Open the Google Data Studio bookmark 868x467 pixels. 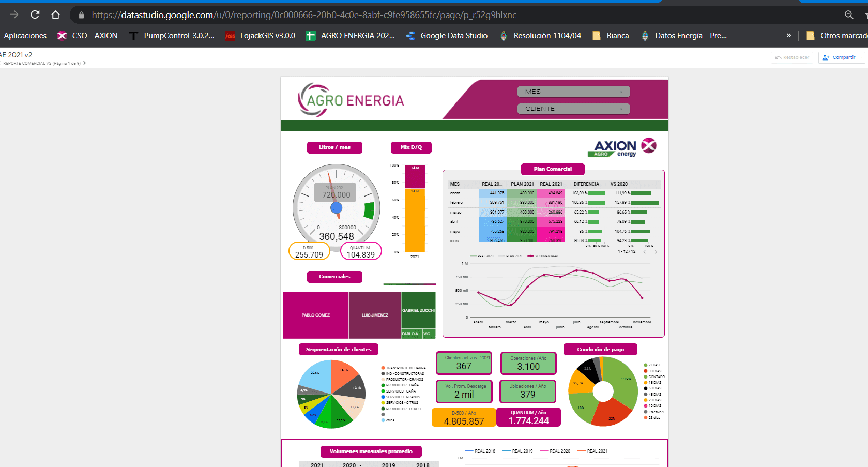447,36
